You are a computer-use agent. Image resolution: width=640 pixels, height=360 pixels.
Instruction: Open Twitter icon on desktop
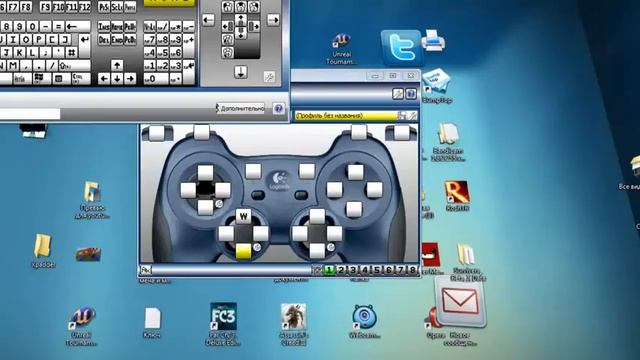(x=401, y=47)
